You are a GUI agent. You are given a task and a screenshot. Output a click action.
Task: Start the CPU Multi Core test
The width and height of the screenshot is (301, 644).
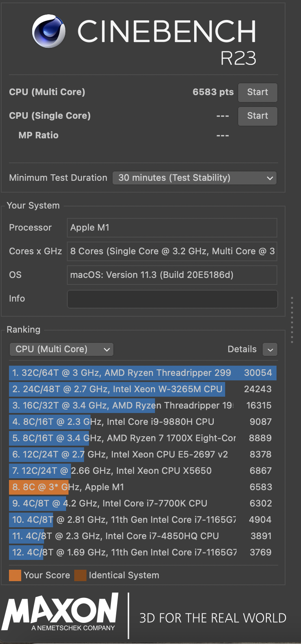(x=257, y=92)
